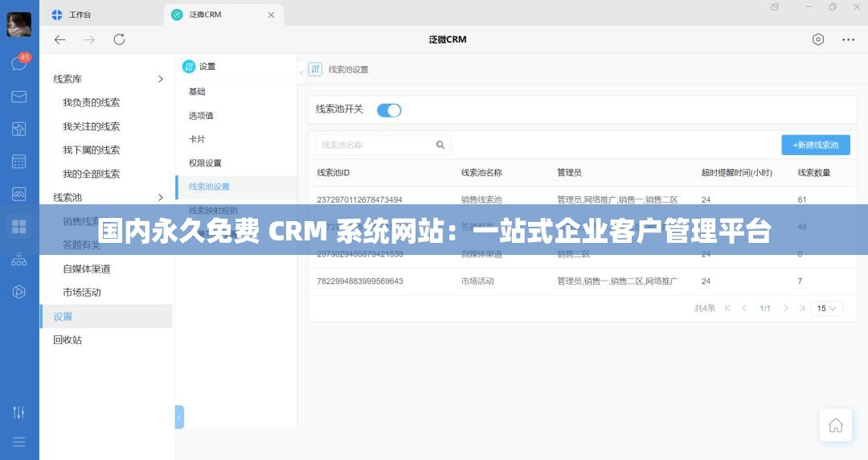Open 我关注的线索 in left navigation
This screenshot has height=460, width=868.
[91, 126]
